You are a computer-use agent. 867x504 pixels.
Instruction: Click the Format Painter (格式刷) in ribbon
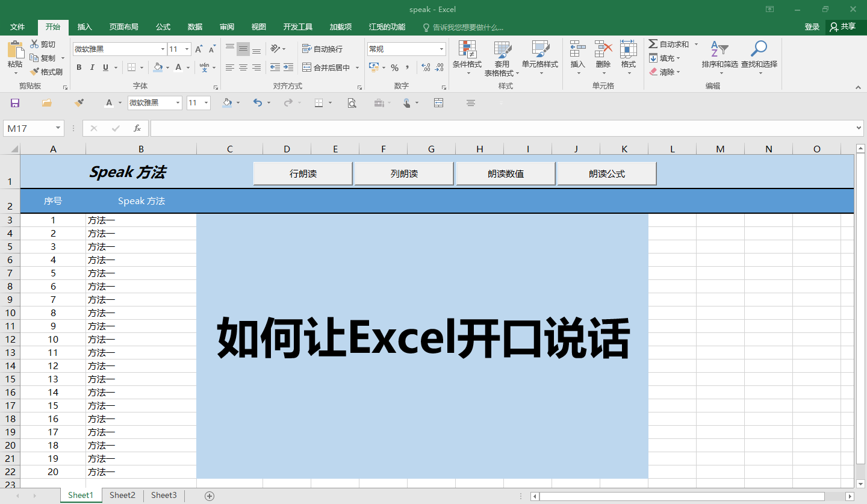coord(46,72)
